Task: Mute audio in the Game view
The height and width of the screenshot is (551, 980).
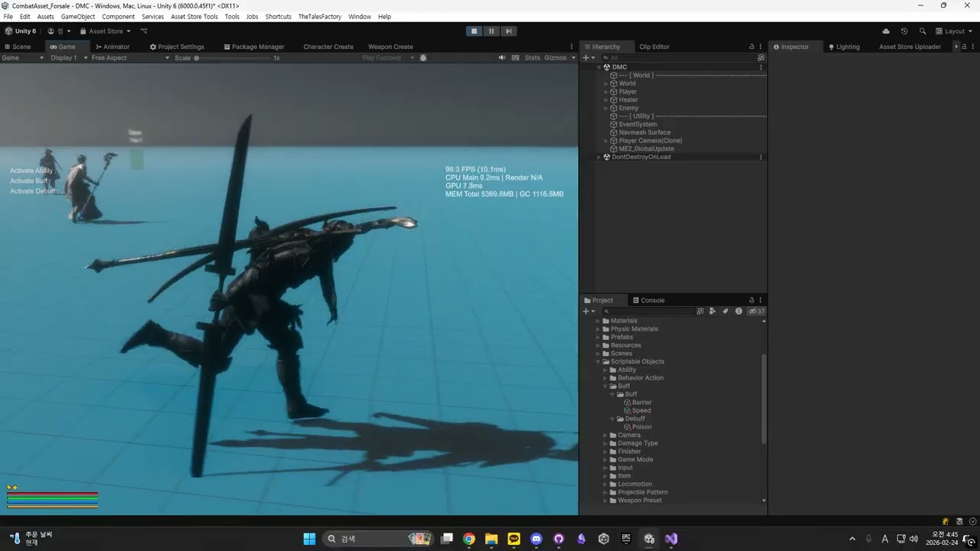Action: pos(502,58)
